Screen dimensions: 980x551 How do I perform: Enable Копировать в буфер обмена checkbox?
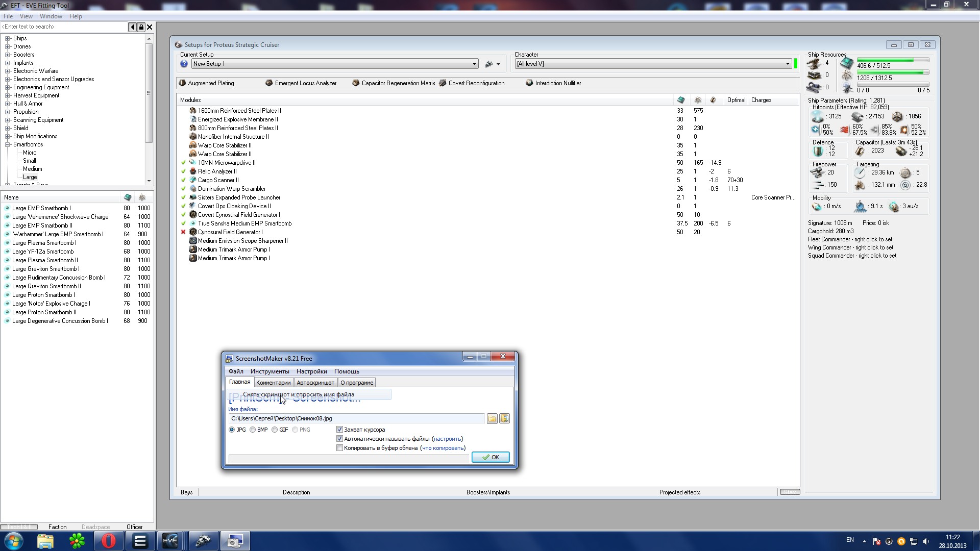[339, 448]
